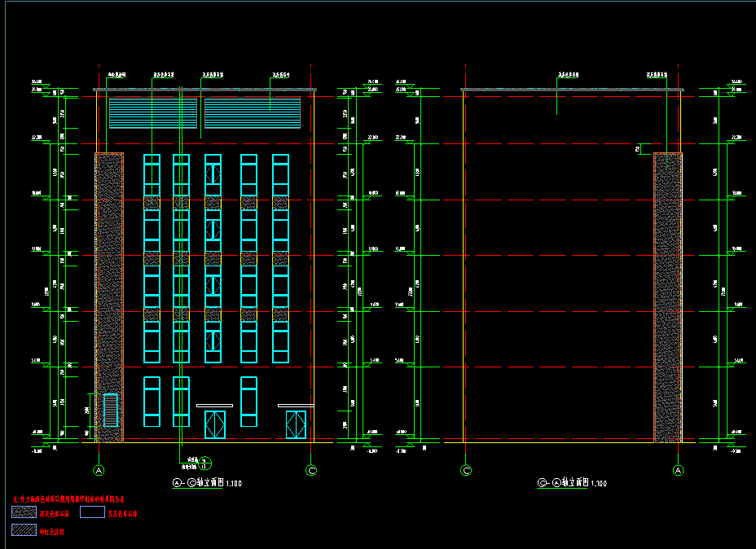Screen dimensions: 756x549
Task: Select the A-C elevation title text
Action: pyautogui.click(x=196, y=483)
